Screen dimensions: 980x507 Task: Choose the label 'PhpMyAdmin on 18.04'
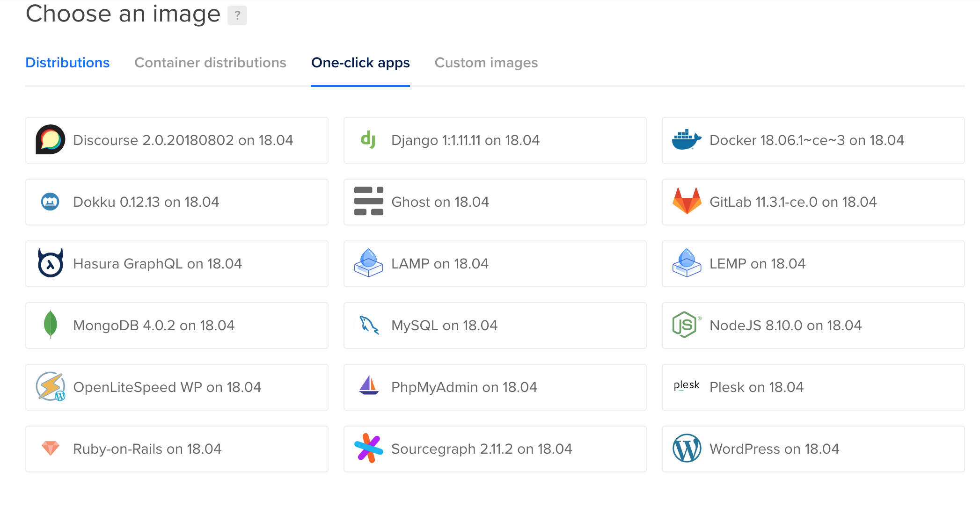coord(464,387)
